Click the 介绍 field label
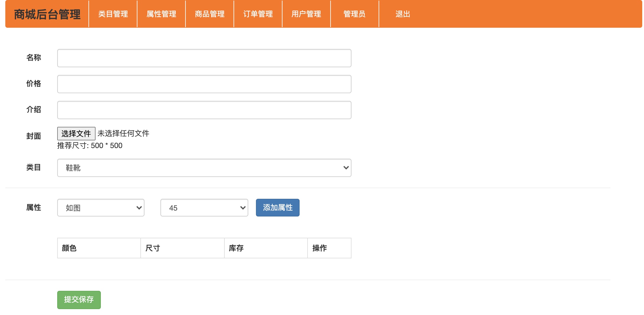The image size is (644, 315). click(34, 109)
